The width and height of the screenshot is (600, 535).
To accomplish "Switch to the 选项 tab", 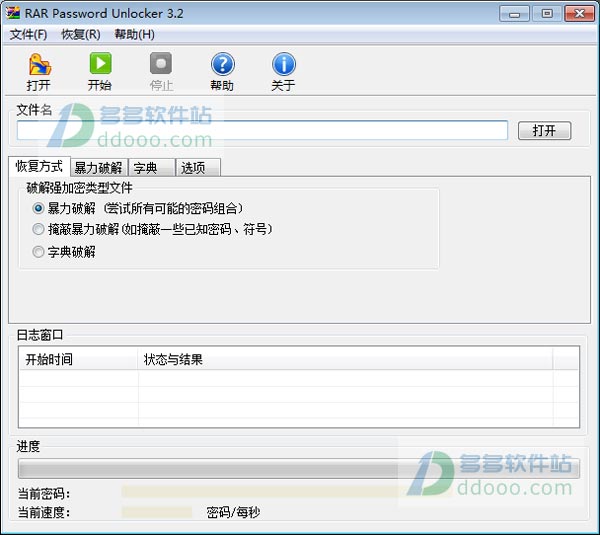I will coord(198,168).
